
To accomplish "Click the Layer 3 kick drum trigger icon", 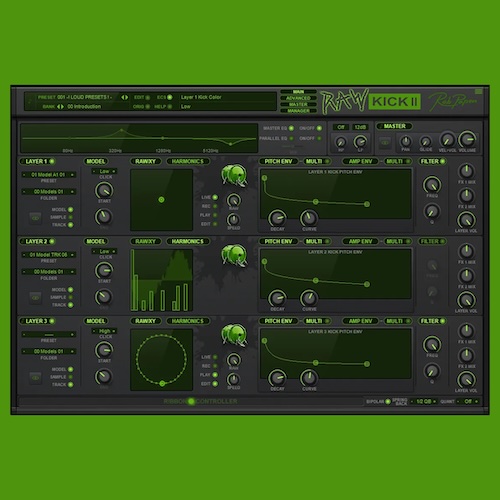I will click(234, 335).
